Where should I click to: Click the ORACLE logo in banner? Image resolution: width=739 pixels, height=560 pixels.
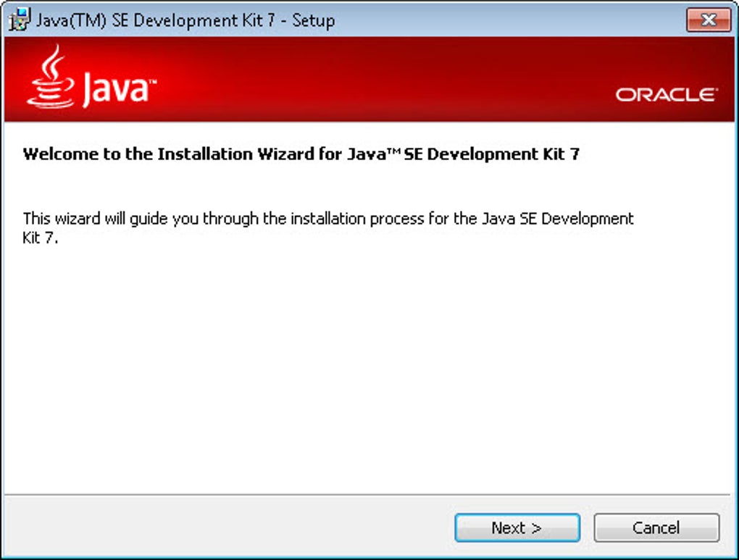(666, 95)
